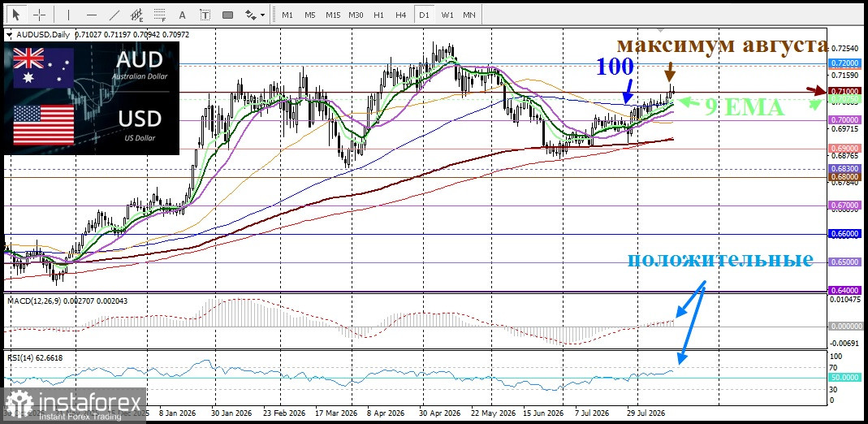Click the 0.70000 price level label
Image resolution: width=868 pixels, height=424 pixels.
pos(844,119)
